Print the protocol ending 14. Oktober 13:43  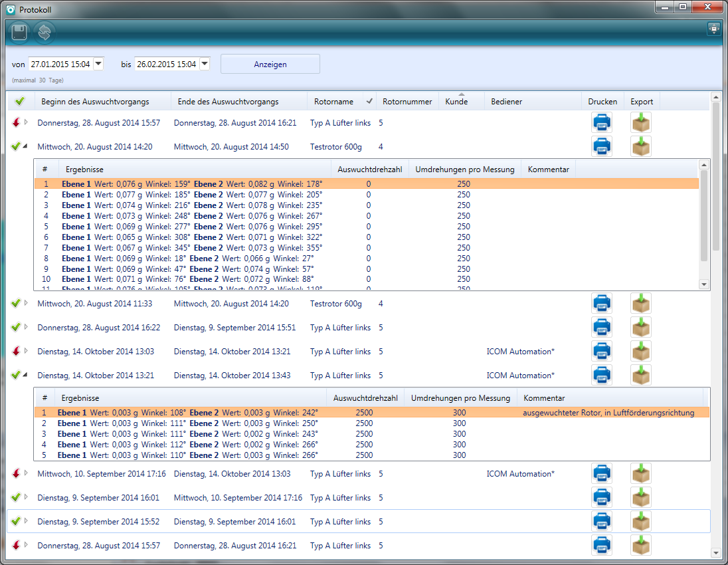pos(602,375)
